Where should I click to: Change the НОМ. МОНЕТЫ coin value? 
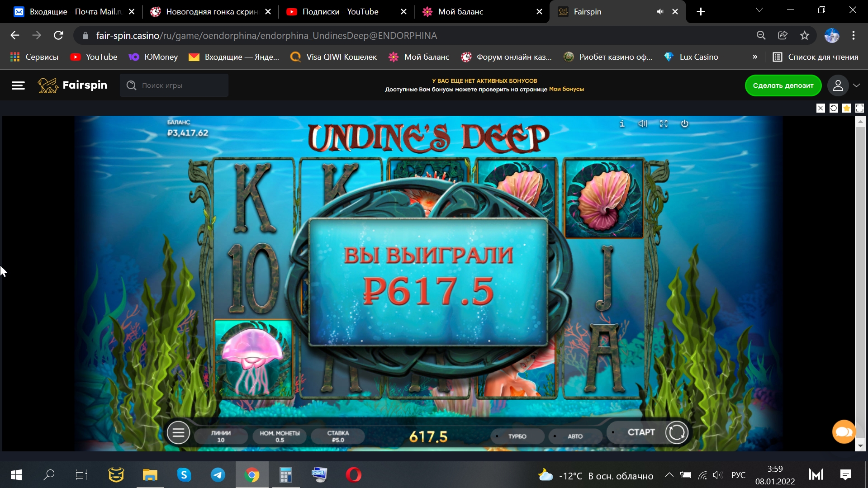[280, 436]
